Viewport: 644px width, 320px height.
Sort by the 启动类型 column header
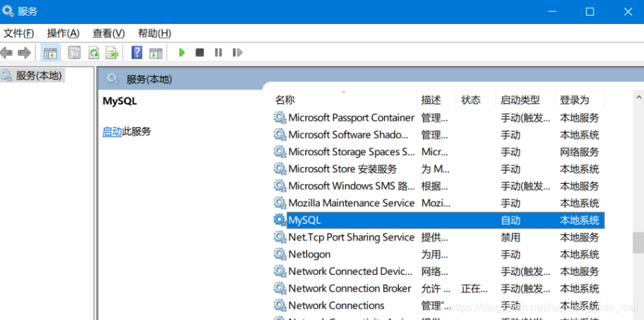pos(520,100)
